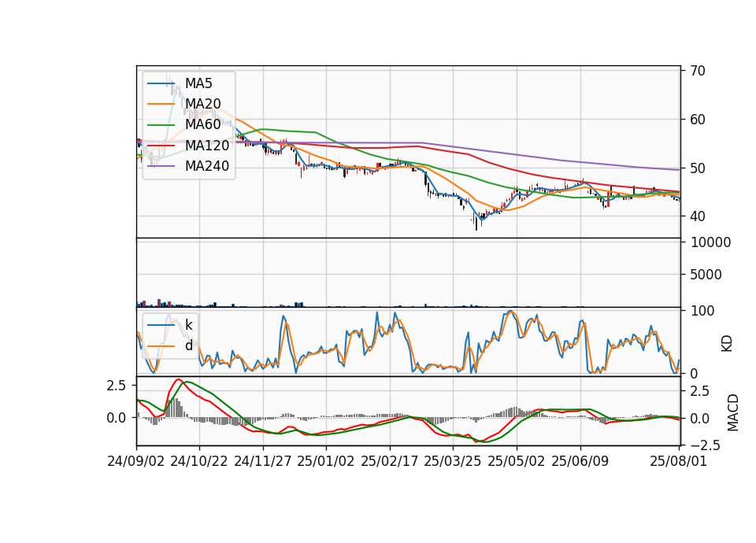The image size is (756, 543).
Task: Click the 24/11/27 date label
Action: click(263, 461)
